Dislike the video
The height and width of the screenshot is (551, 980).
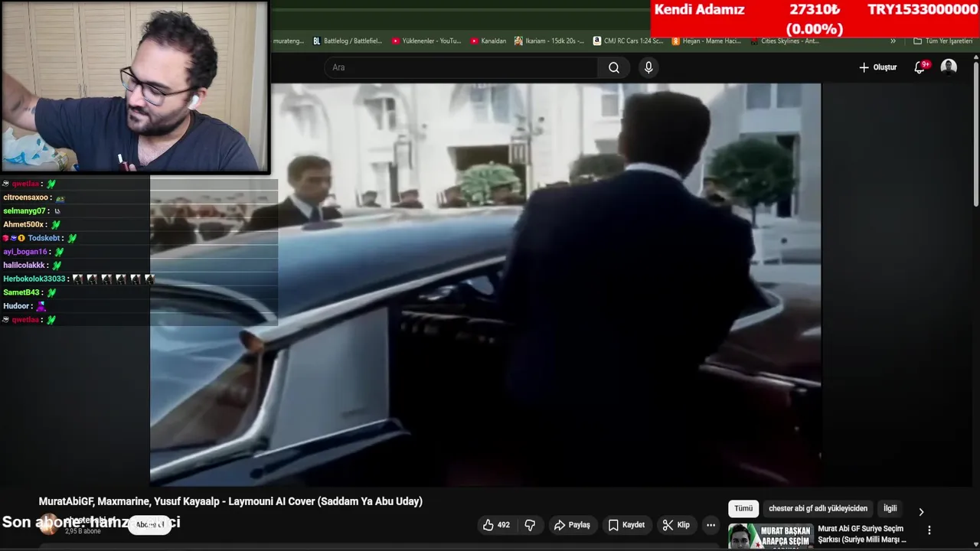pyautogui.click(x=530, y=525)
